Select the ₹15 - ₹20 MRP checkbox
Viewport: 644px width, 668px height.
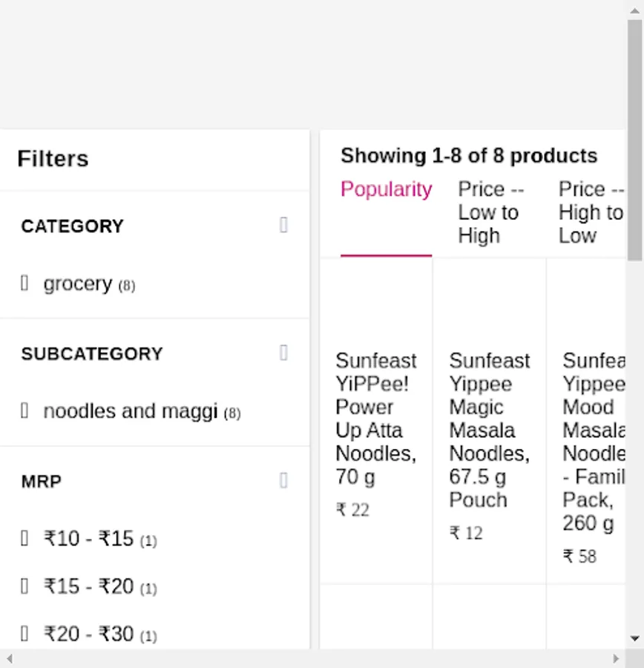pyautogui.click(x=24, y=586)
